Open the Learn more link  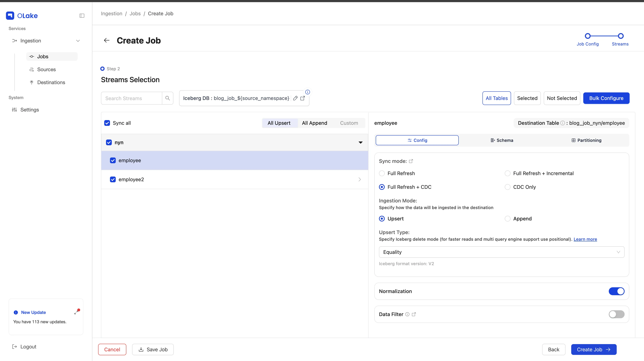[x=585, y=239]
